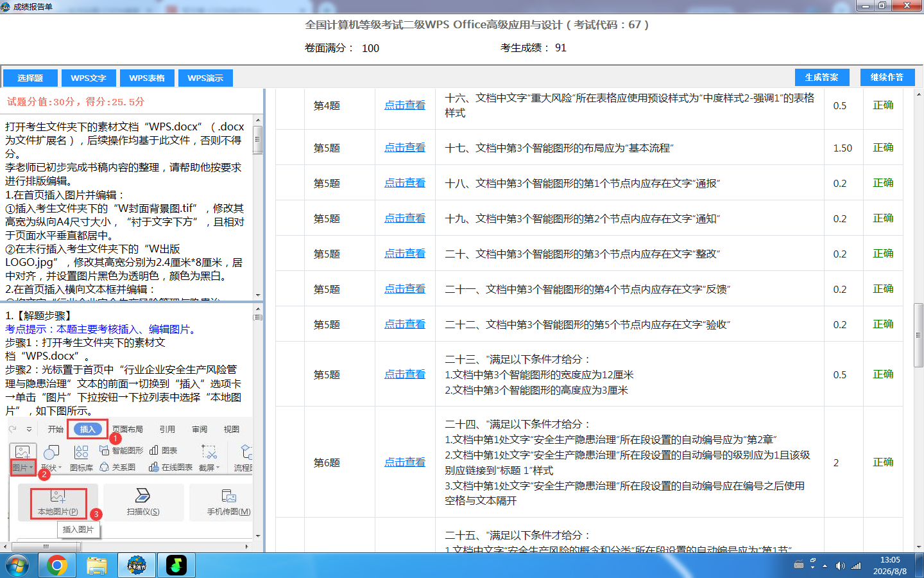Open the WPS文字 tab

(89, 78)
